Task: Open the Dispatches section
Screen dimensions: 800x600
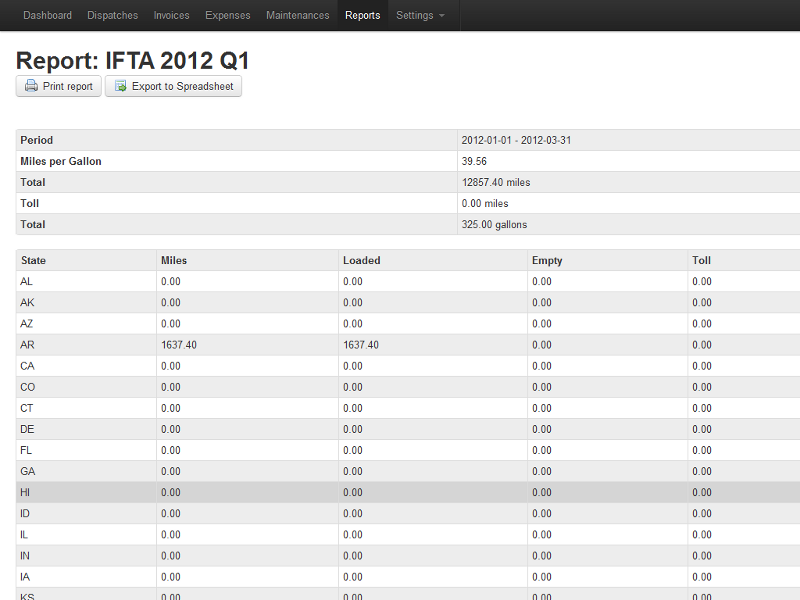Action: pyautogui.click(x=112, y=16)
